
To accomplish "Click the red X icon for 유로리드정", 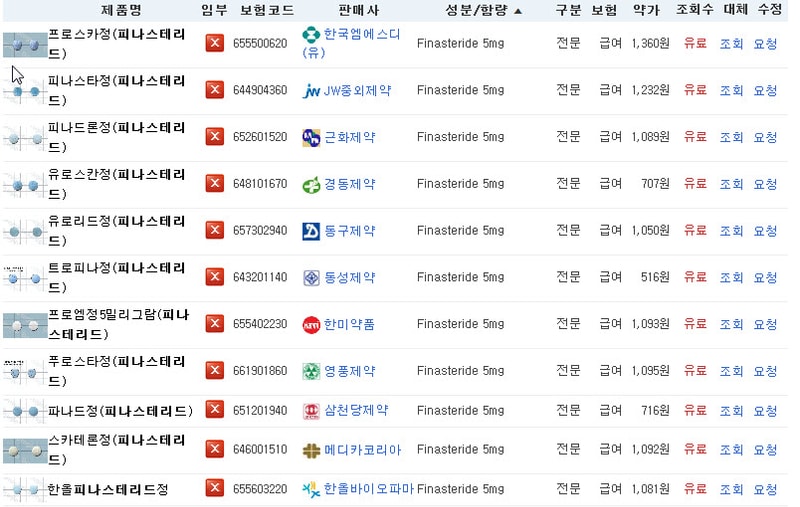I will coord(214,231).
